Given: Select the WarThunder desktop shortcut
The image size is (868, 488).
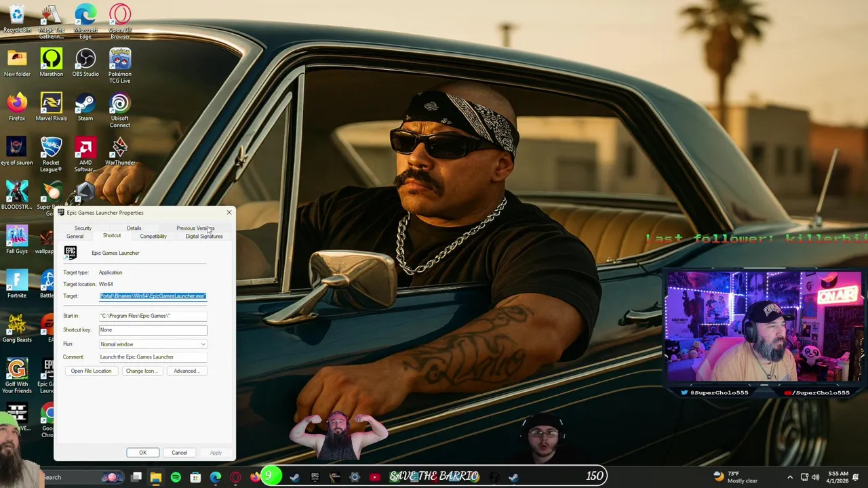Looking at the screenshot, I should coord(120,151).
